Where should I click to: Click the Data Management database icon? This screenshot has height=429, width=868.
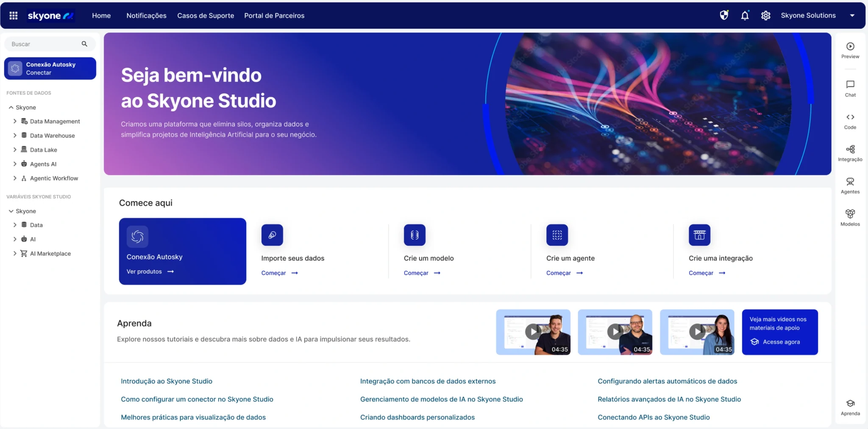[24, 121]
